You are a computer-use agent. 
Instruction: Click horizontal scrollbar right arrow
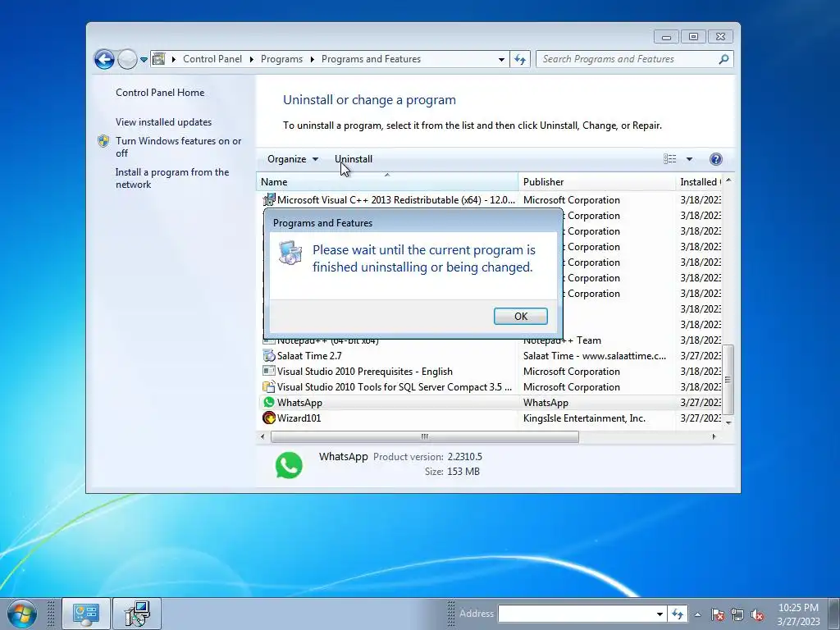tap(714, 436)
